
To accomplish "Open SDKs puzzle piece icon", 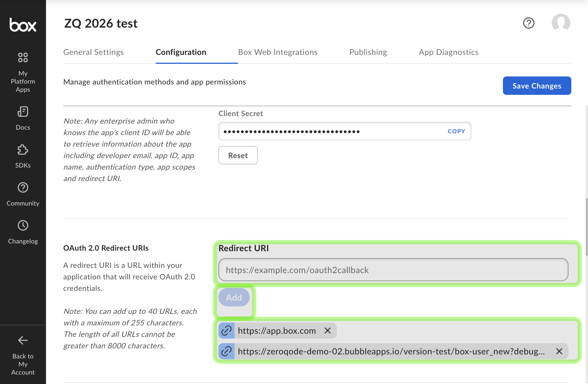I will pyautogui.click(x=23, y=150).
